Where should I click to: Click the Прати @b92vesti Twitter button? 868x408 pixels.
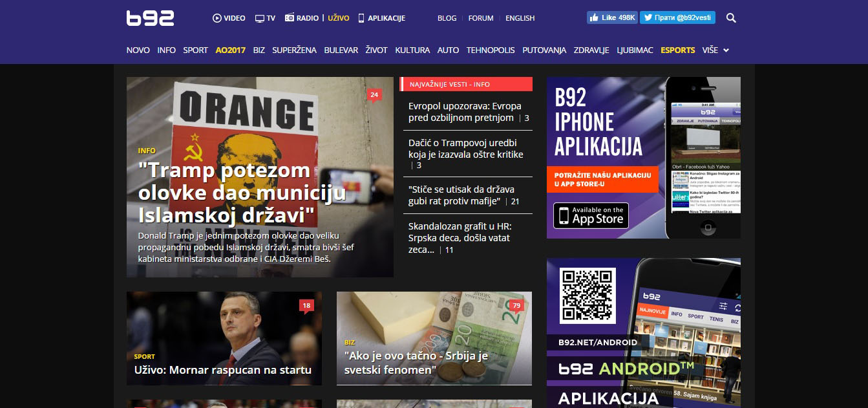click(x=677, y=17)
